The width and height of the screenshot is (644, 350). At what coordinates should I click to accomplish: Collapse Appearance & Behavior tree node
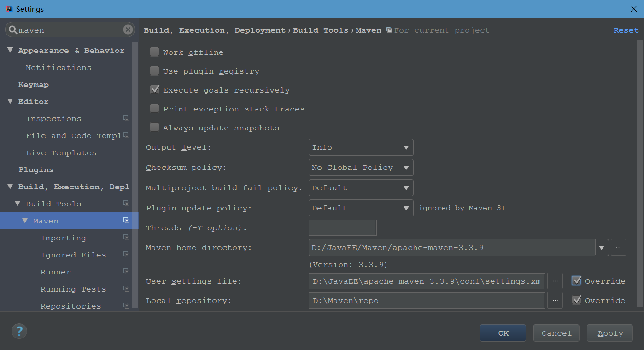tap(11, 50)
